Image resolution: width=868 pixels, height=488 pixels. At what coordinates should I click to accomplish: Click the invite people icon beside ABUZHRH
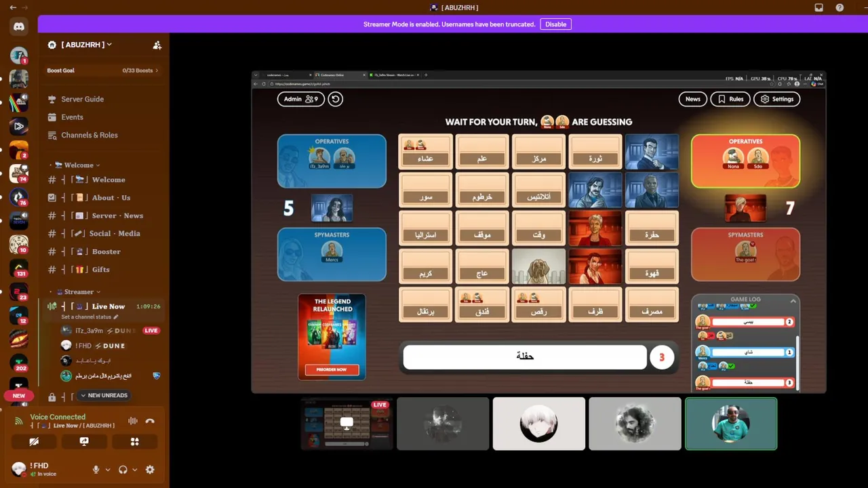tap(157, 45)
